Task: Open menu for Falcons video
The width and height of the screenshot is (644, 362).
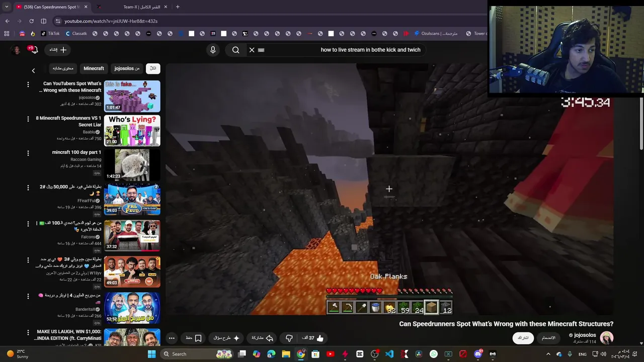Action: coord(28,224)
